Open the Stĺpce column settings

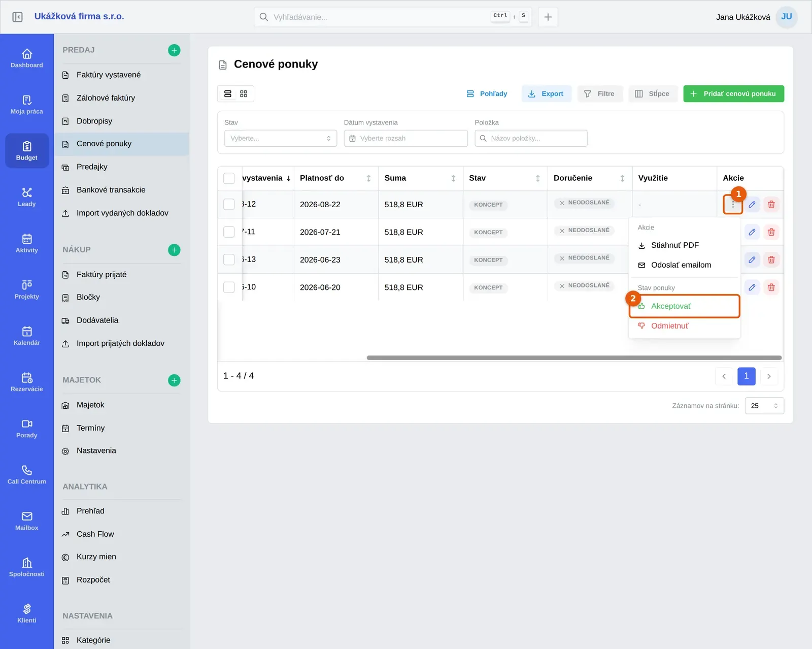point(653,93)
